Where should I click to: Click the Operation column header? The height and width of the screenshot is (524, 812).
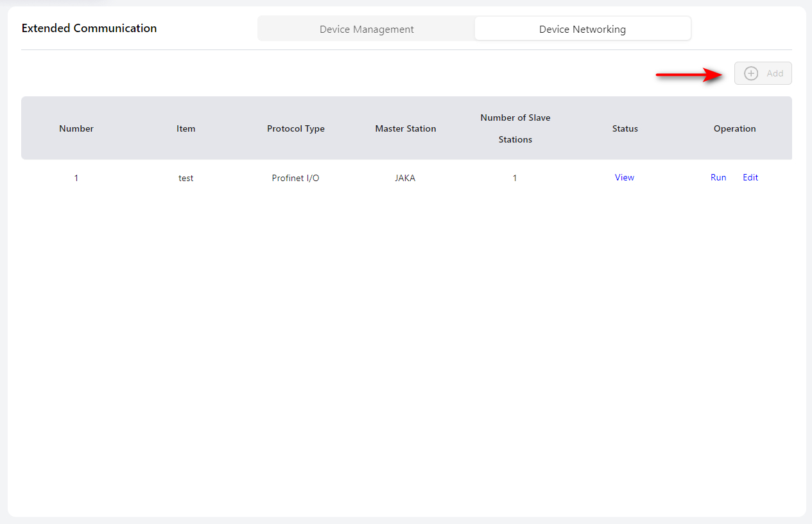(735, 128)
